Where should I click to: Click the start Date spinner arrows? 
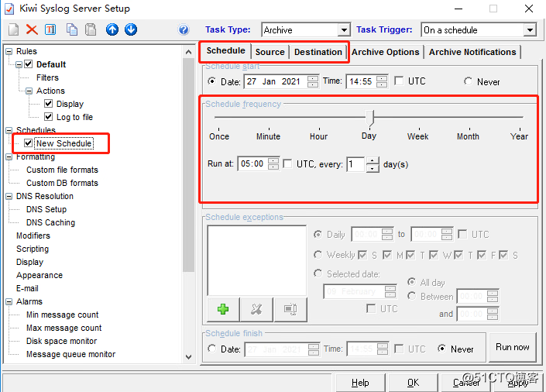pos(313,81)
